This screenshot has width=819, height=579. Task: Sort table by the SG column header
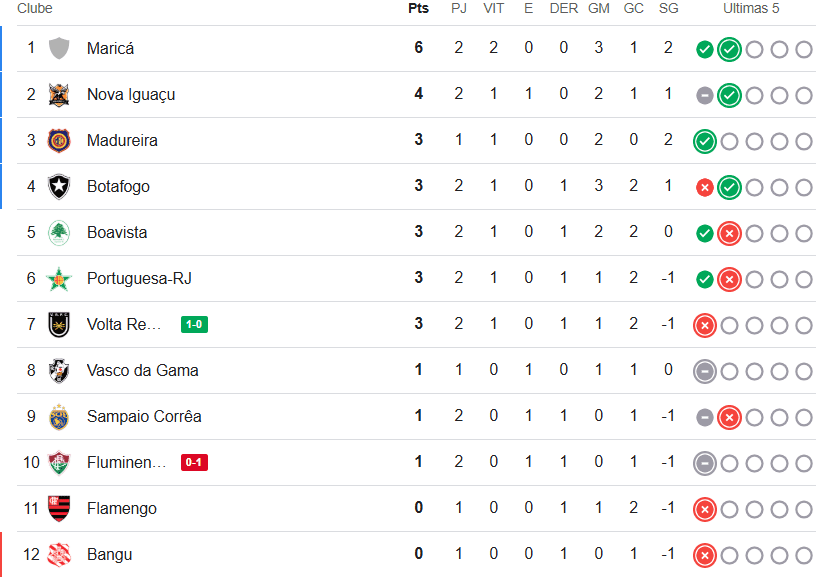tap(668, 9)
